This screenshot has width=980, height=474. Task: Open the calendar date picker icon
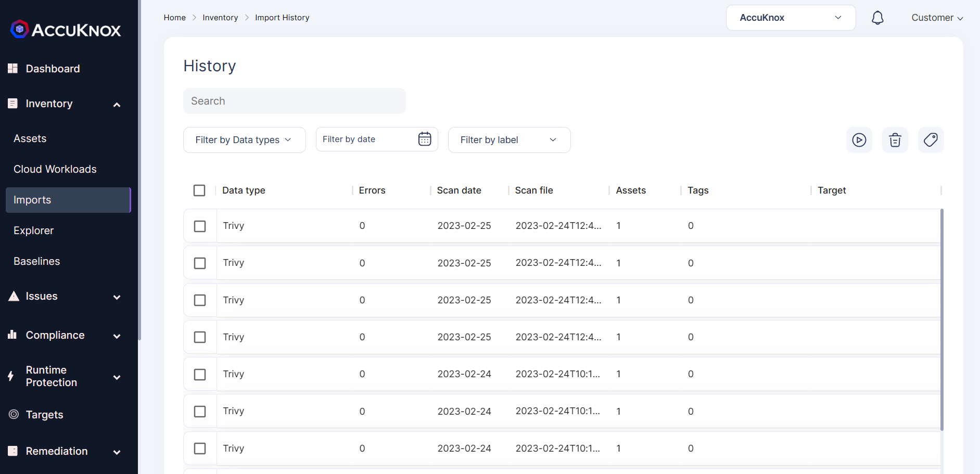click(425, 139)
